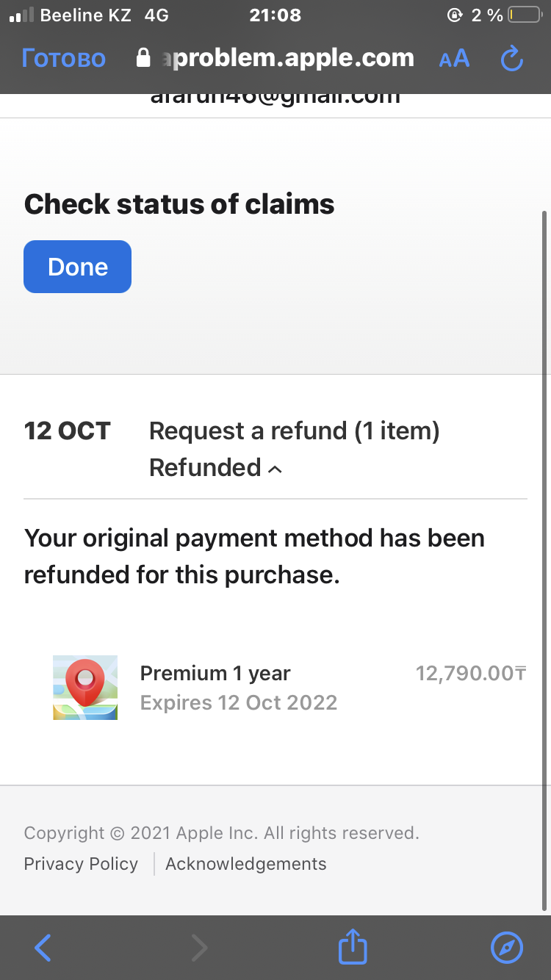The width and height of the screenshot is (551, 980).
Task: Tap the lock icon in address bar
Action: 144,59
